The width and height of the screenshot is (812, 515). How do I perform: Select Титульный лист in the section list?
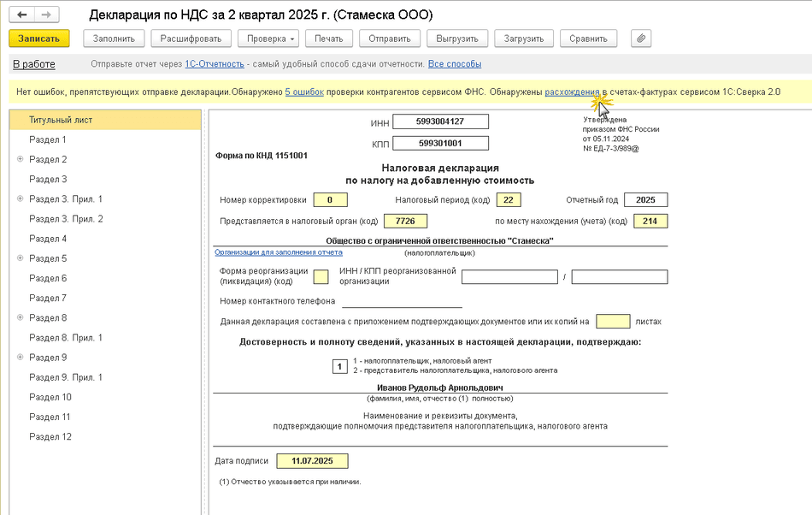tap(60, 120)
